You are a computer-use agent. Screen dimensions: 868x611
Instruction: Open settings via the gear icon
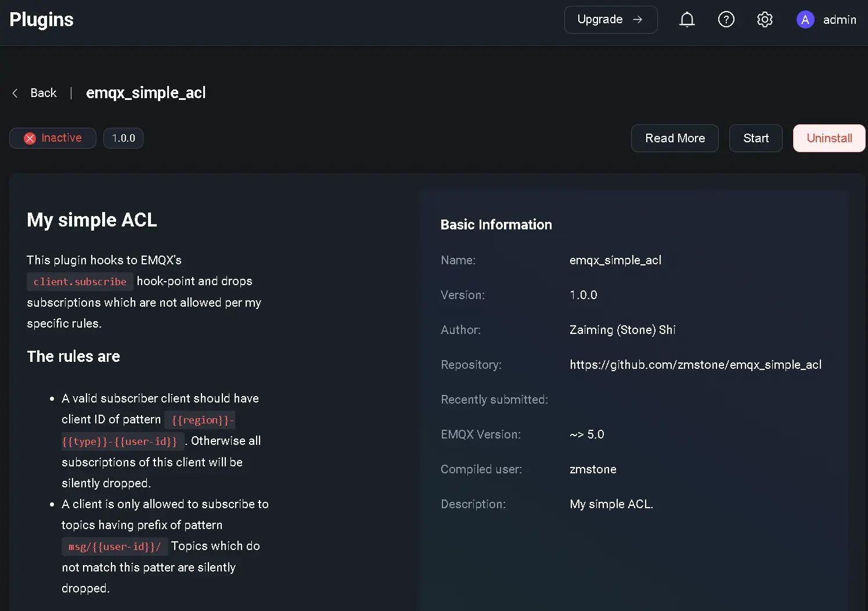[765, 20]
